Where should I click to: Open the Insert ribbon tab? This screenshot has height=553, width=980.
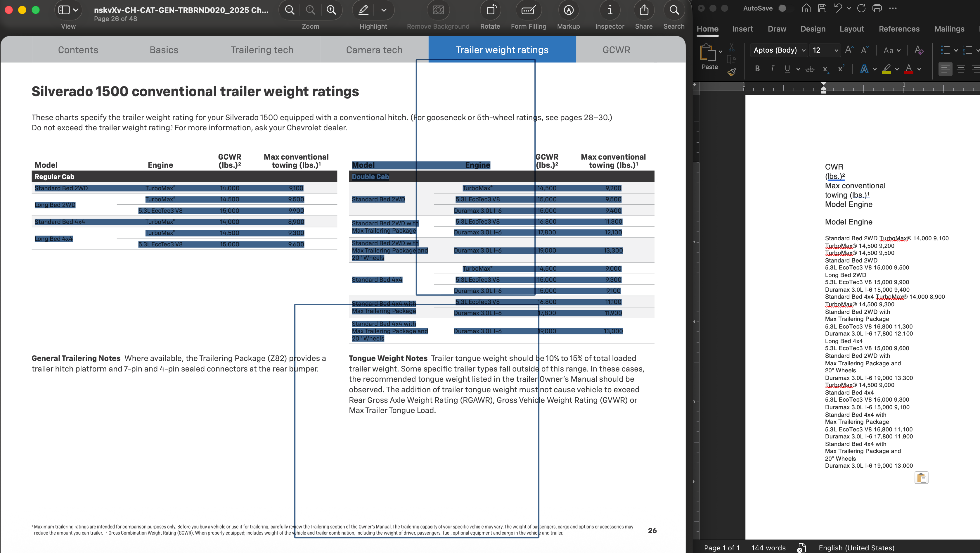(742, 29)
